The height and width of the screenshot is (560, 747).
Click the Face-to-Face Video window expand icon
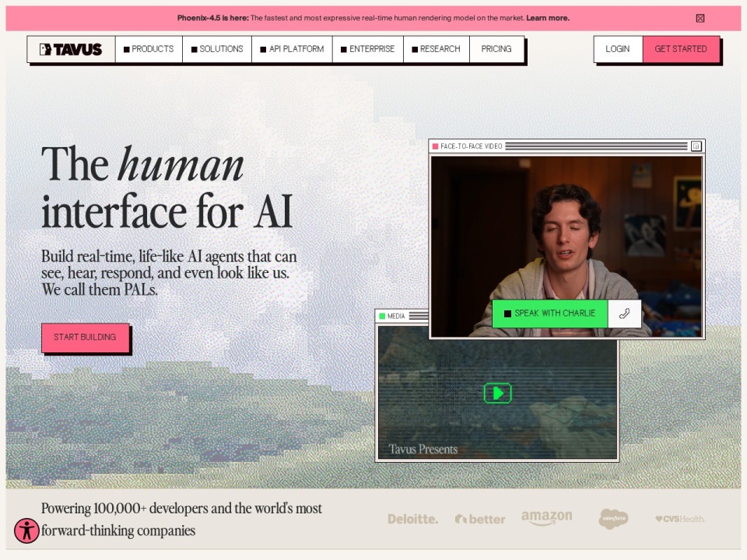click(696, 146)
